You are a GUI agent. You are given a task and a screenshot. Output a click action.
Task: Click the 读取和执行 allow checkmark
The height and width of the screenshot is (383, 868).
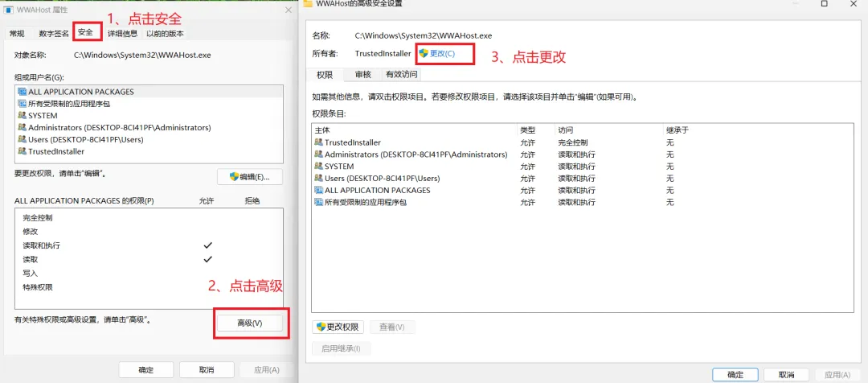tap(207, 245)
